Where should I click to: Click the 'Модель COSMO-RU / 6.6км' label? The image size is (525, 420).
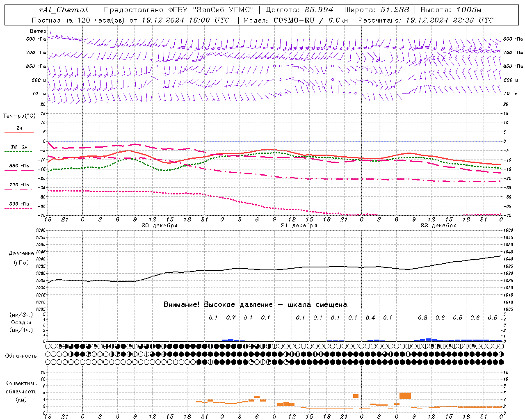coord(295,20)
